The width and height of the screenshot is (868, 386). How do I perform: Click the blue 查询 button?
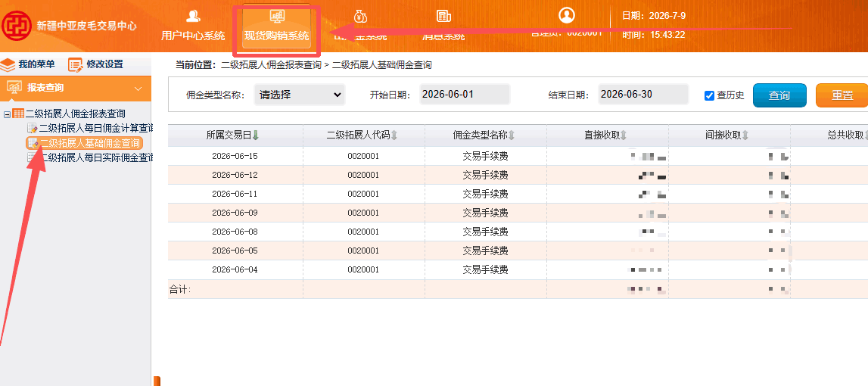[x=779, y=95]
